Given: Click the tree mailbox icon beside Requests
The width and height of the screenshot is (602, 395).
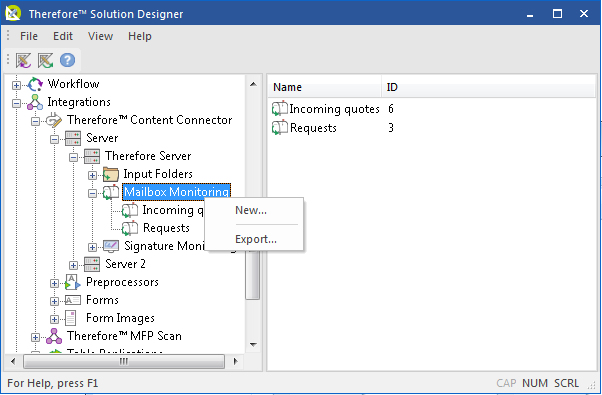Looking at the screenshot, I should tap(130, 228).
